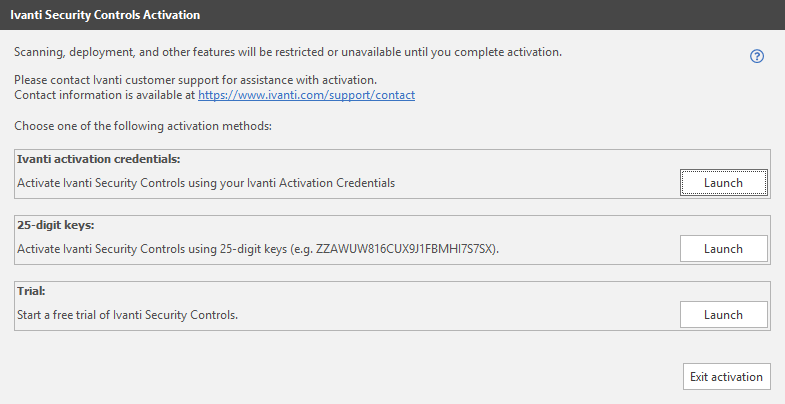Click the Ivanti Security Controls Activation title bar
Screen dimensions: 785x404
pos(392,15)
